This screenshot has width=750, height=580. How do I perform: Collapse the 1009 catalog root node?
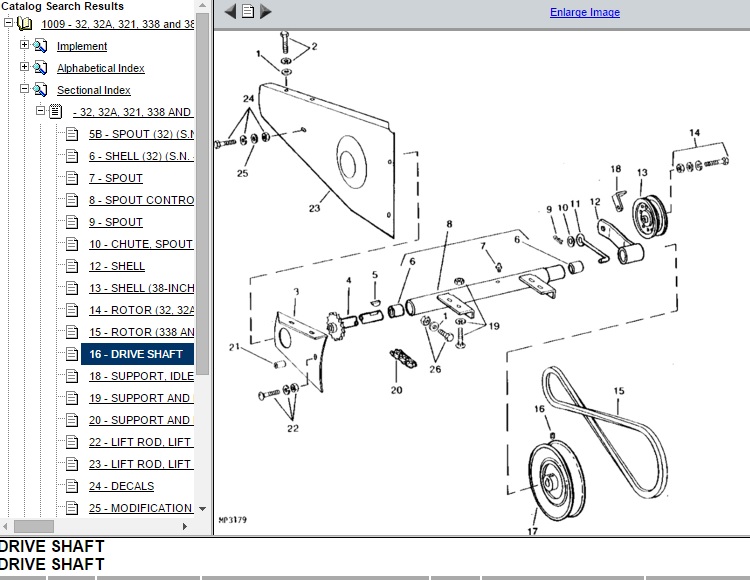coord(9,24)
